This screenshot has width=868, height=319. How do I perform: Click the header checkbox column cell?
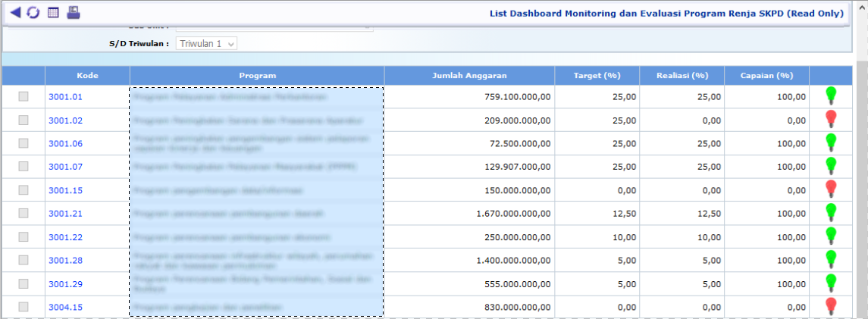point(24,76)
